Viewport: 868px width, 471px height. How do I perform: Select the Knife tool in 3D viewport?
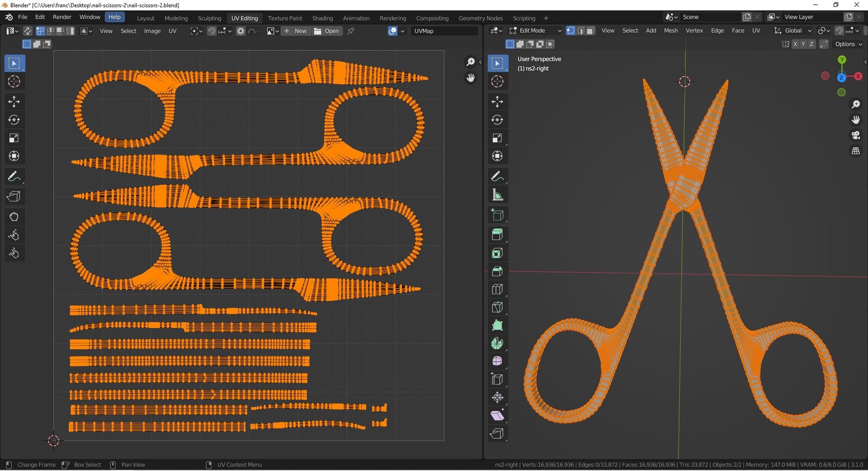(497, 307)
